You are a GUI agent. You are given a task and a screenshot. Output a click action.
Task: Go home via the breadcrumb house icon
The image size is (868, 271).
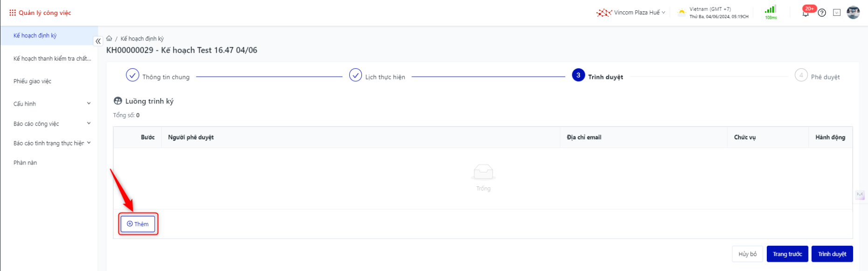tap(109, 38)
